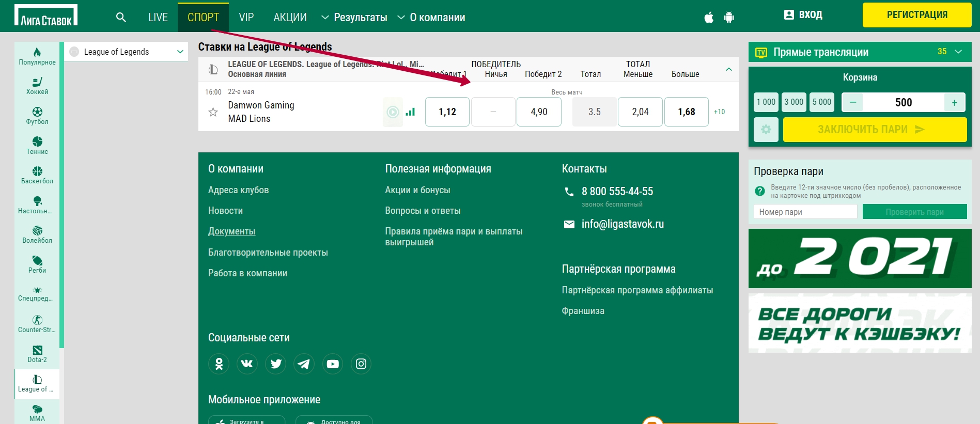Screen dimensions: 980x424
Task: Click the stake amount field showing 500
Action: pos(904,102)
